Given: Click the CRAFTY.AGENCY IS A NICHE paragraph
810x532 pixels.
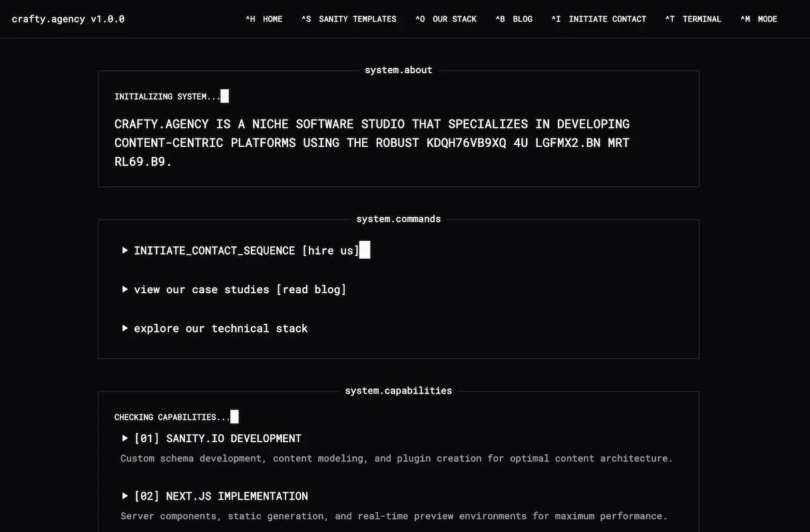Looking at the screenshot, I should tap(372, 142).
